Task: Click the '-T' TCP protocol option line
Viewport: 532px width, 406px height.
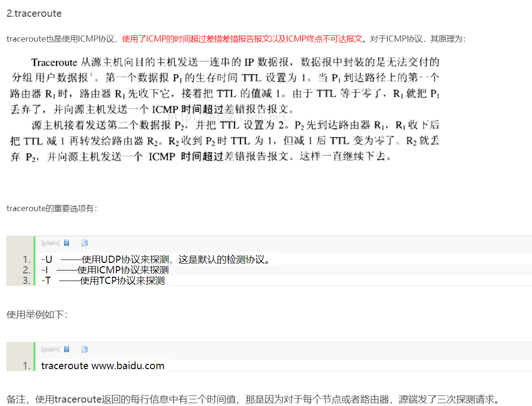Action: (x=103, y=281)
